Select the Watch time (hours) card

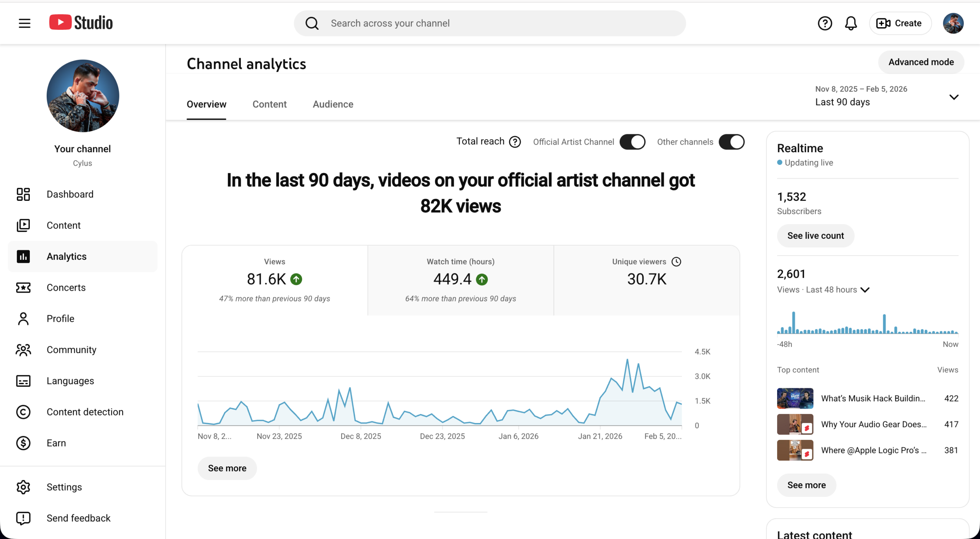tap(461, 280)
